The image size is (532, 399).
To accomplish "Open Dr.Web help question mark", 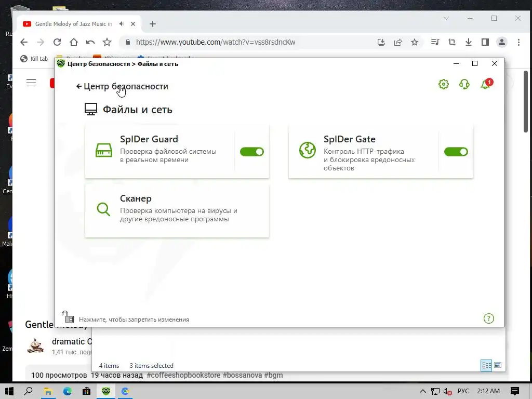I will tap(488, 318).
